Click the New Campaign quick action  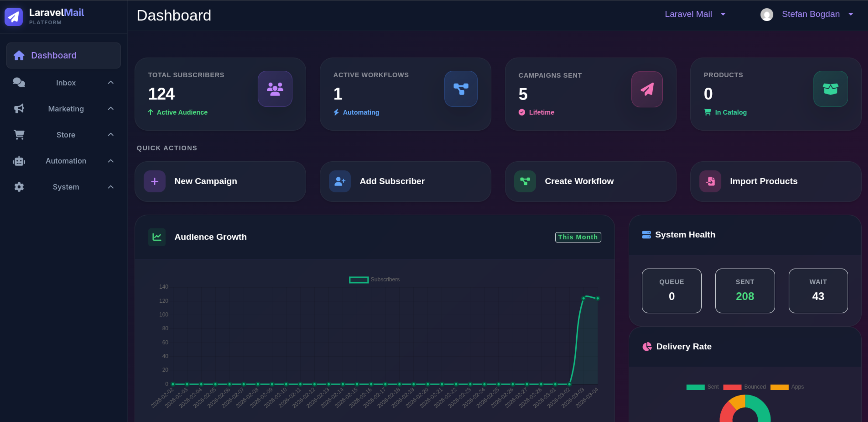click(220, 181)
